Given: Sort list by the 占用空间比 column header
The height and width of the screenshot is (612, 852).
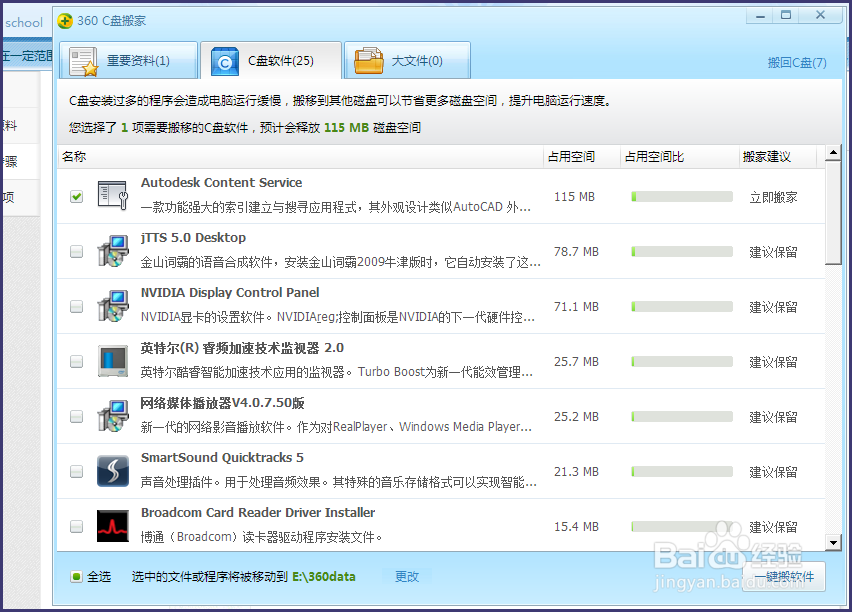Looking at the screenshot, I should [x=680, y=157].
